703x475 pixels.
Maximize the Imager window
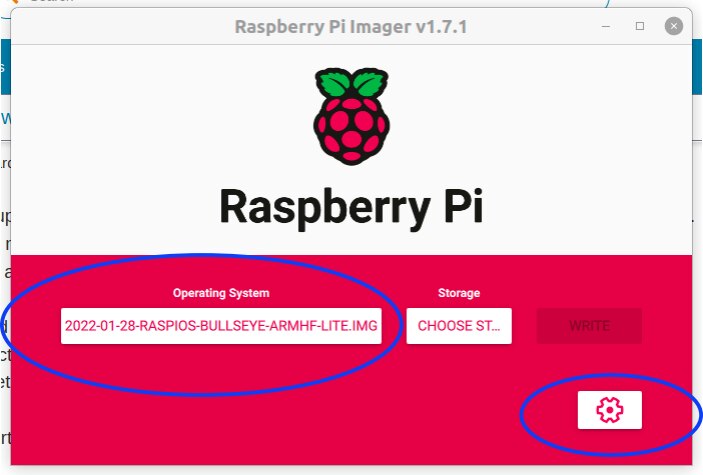click(640, 26)
